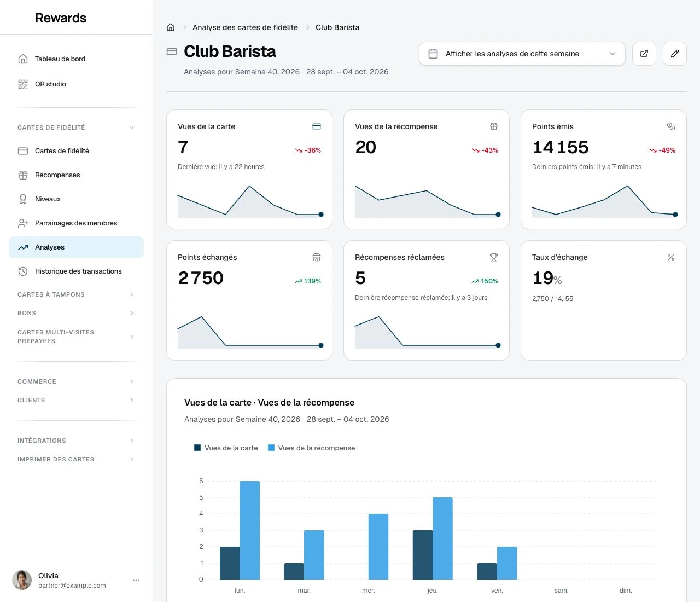Click Analyse des cartes de fidélité breadcrumb
This screenshot has height=602, width=700.
click(x=245, y=27)
